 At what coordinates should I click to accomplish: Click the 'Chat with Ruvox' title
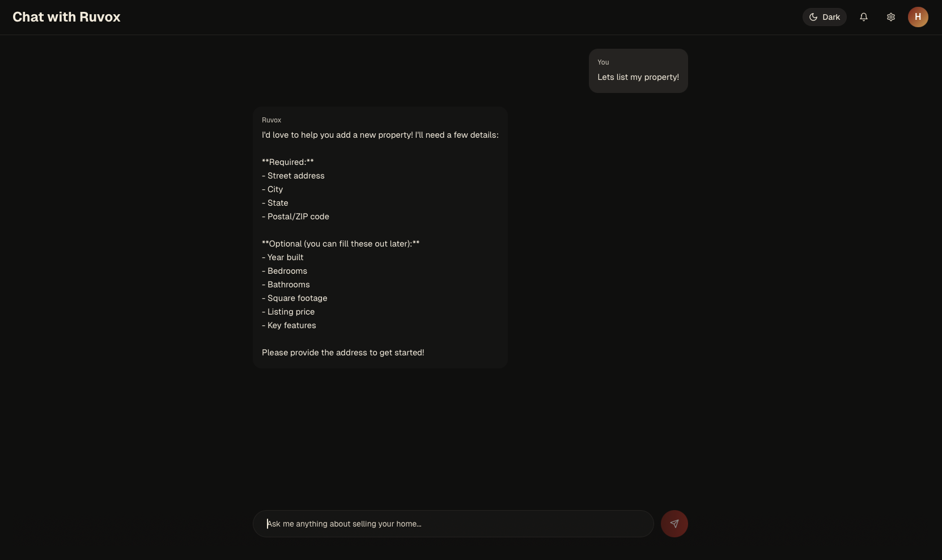(x=66, y=17)
